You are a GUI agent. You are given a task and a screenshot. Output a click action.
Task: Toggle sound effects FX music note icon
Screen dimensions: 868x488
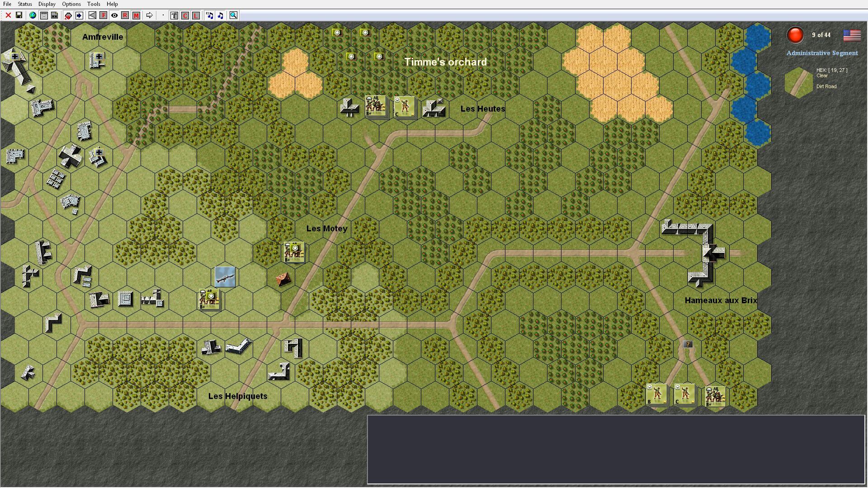(209, 15)
